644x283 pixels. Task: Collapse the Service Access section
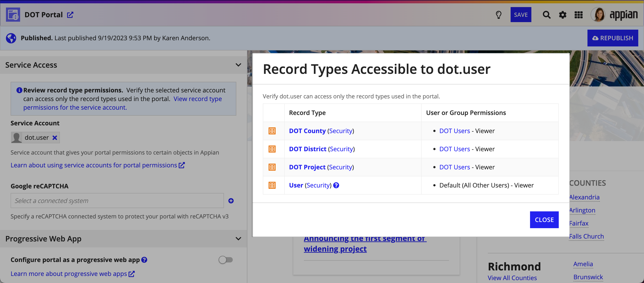point(239,65)
